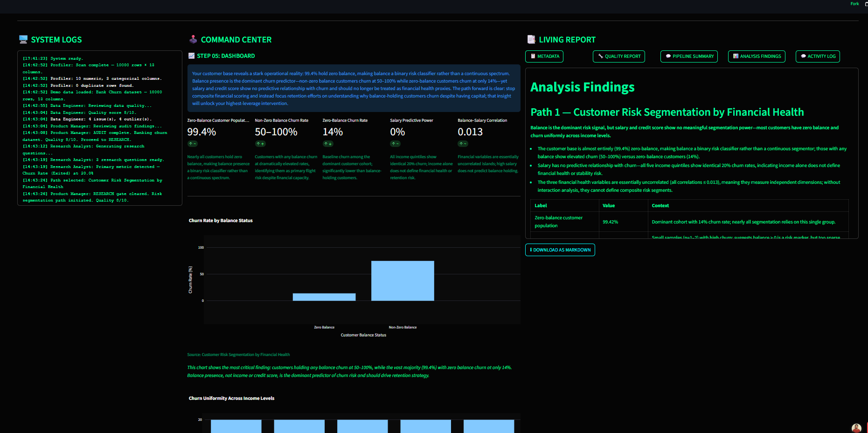Click the '14%' metric value
868x433 pixels.
pos(333,132)
